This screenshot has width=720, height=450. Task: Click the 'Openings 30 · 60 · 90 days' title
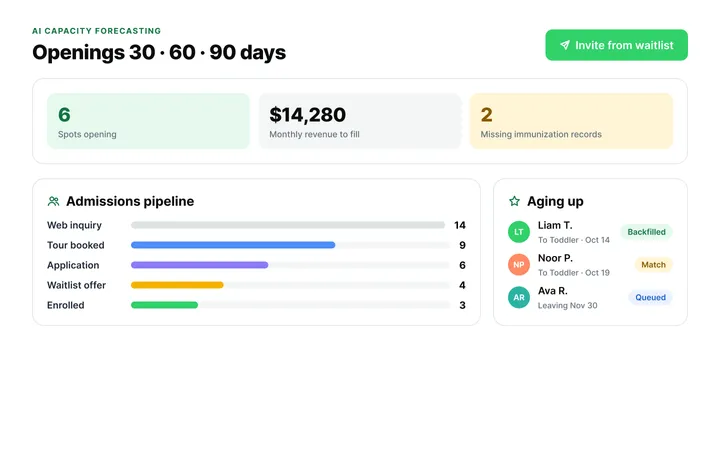(159, 52)
